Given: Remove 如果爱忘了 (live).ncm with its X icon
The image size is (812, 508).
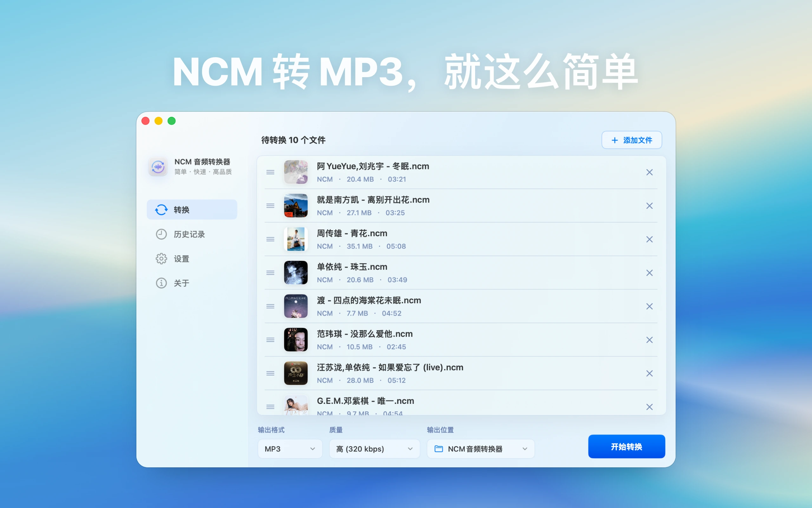Looking at the screenshot, I should coord(649,374).
